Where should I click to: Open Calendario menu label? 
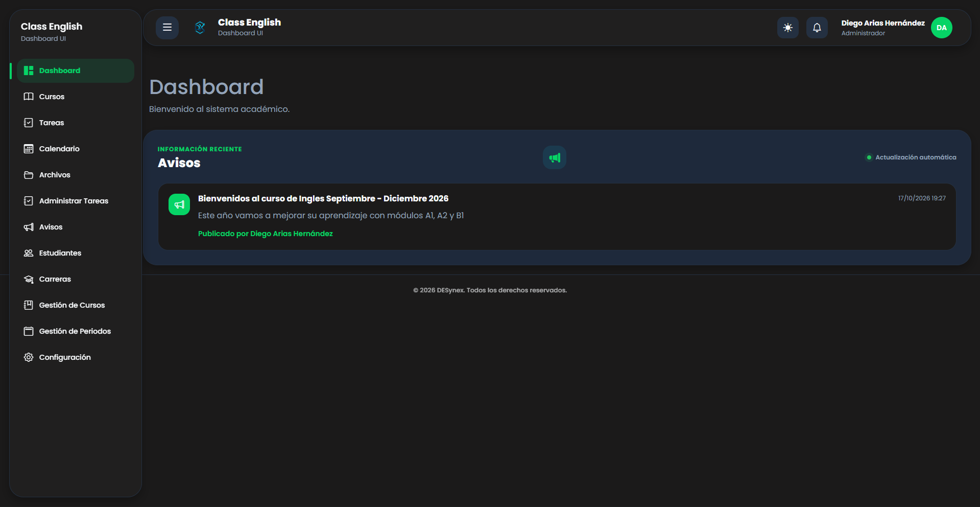point(59,149)
